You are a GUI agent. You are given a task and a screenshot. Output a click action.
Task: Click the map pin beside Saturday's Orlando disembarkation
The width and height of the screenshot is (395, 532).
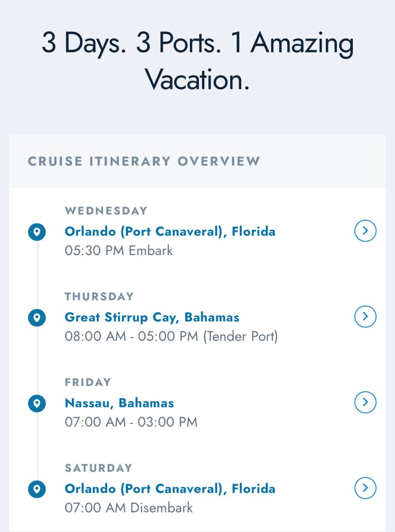(37, 489)
